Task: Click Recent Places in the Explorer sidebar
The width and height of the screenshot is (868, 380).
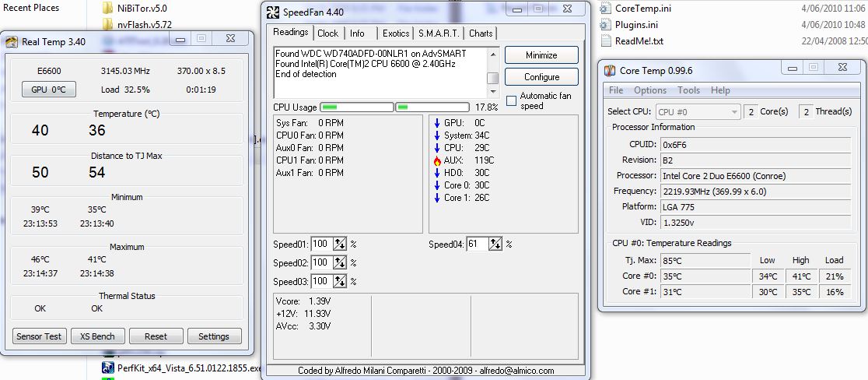Action: click(31, 8)
